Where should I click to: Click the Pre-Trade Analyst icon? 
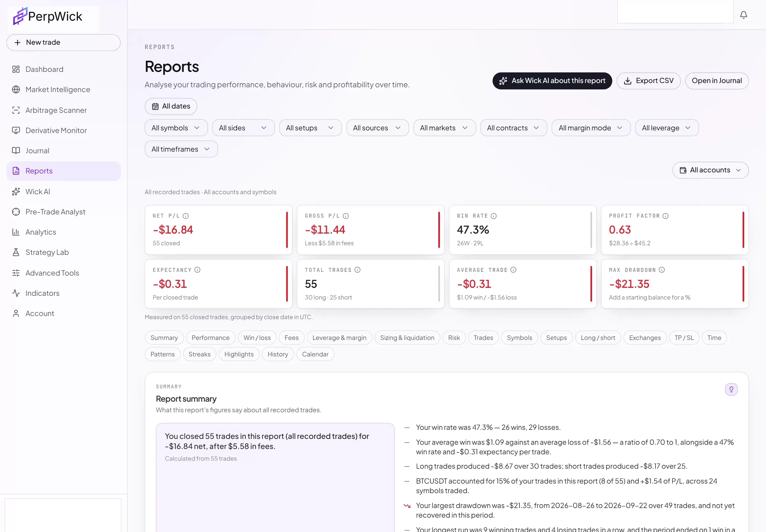pos(16,212)
